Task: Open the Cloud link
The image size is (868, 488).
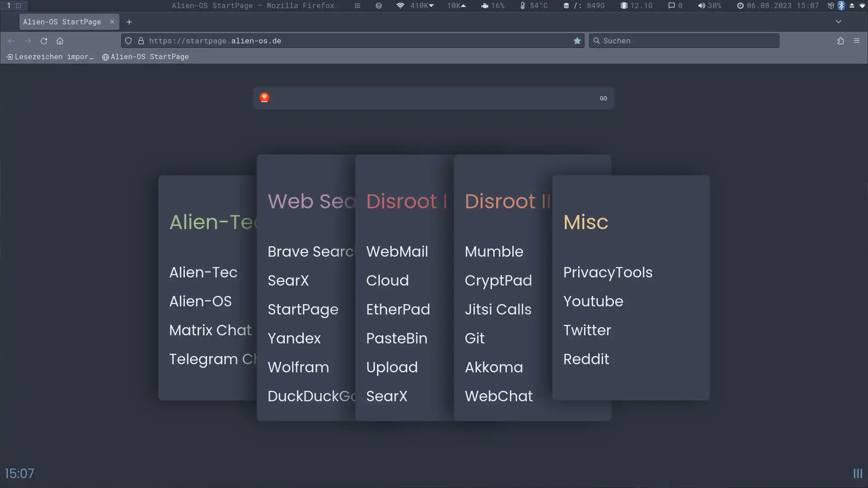Action: tap(387, 281)
